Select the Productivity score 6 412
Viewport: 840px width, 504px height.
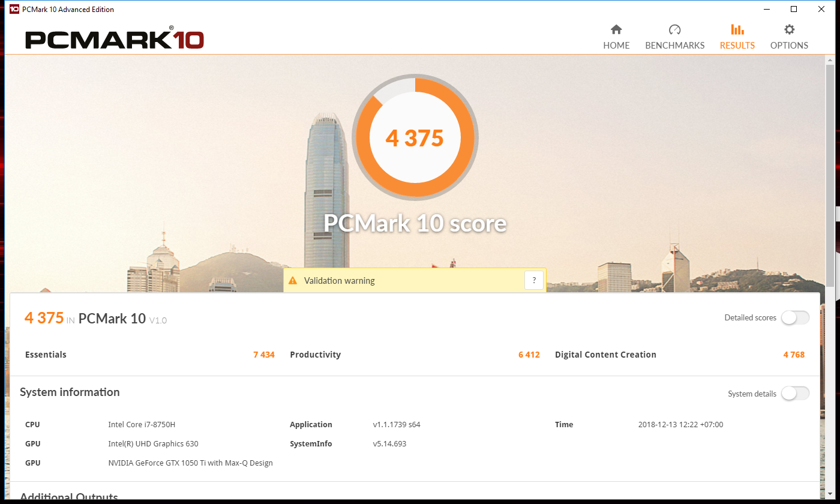tap(529, 355)
